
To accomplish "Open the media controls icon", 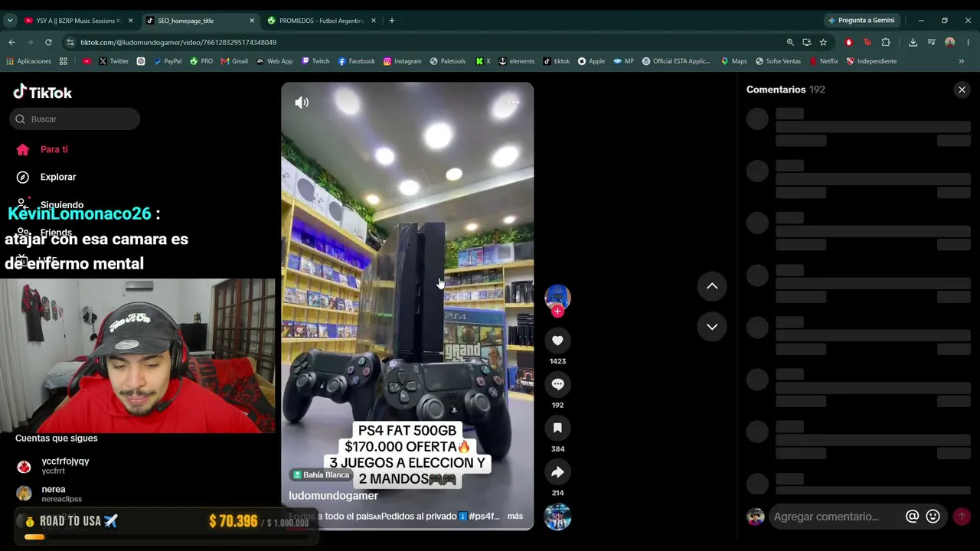I will pos(932,42).
